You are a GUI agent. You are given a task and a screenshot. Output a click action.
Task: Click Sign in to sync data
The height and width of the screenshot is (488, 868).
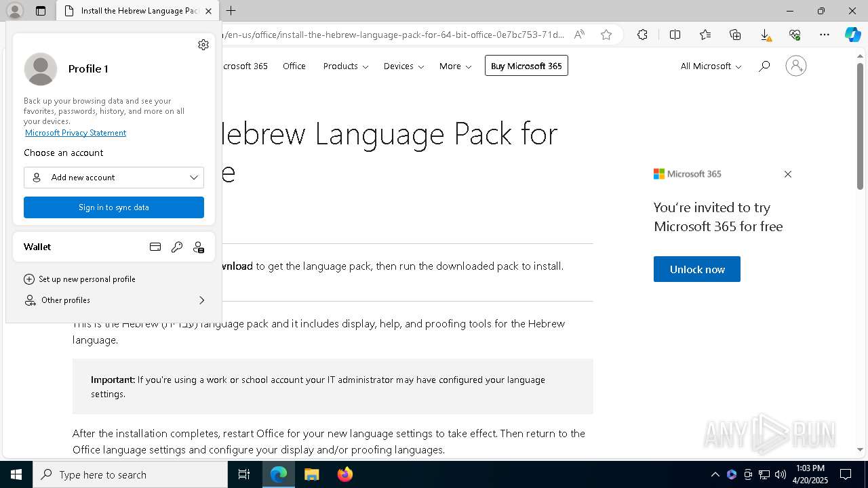tap(114, 207)
